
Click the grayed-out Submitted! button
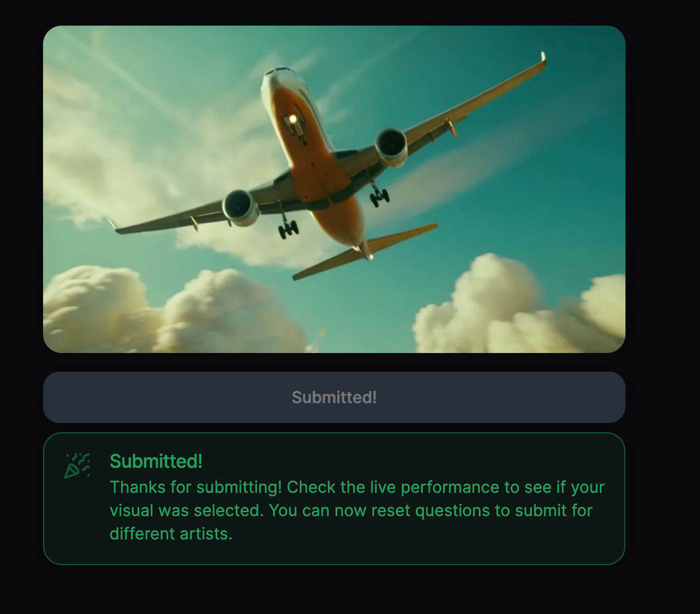point(334,397)
